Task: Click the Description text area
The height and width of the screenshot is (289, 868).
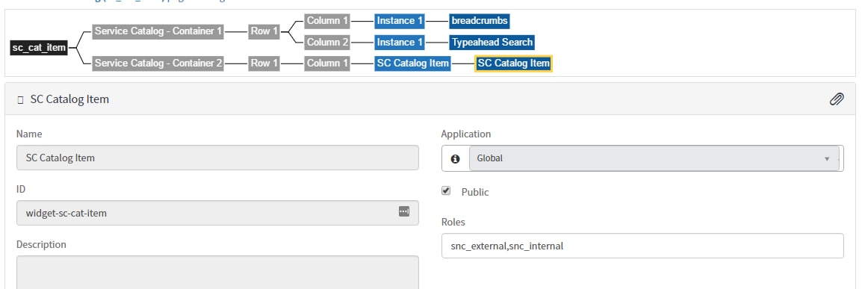Action: pos(217,272)
